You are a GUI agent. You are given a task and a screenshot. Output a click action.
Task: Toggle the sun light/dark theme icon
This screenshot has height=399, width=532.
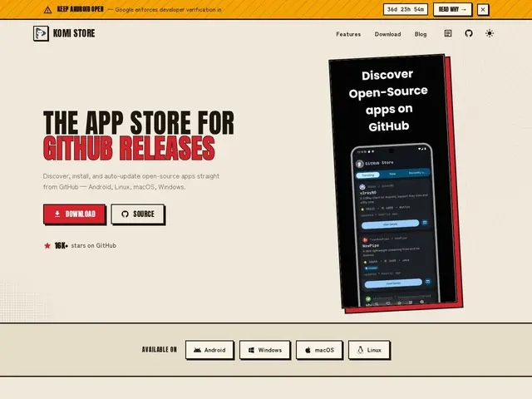pos(490,33)
